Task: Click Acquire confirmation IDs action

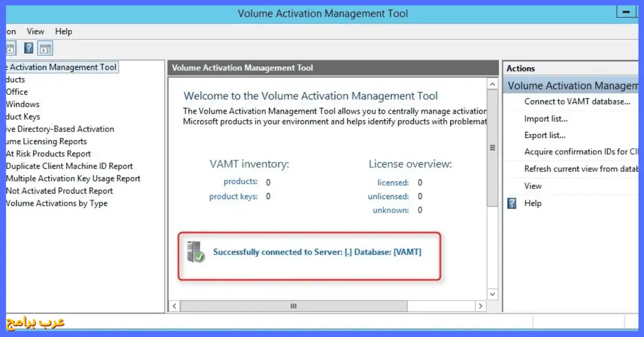Action: (581, 152)
